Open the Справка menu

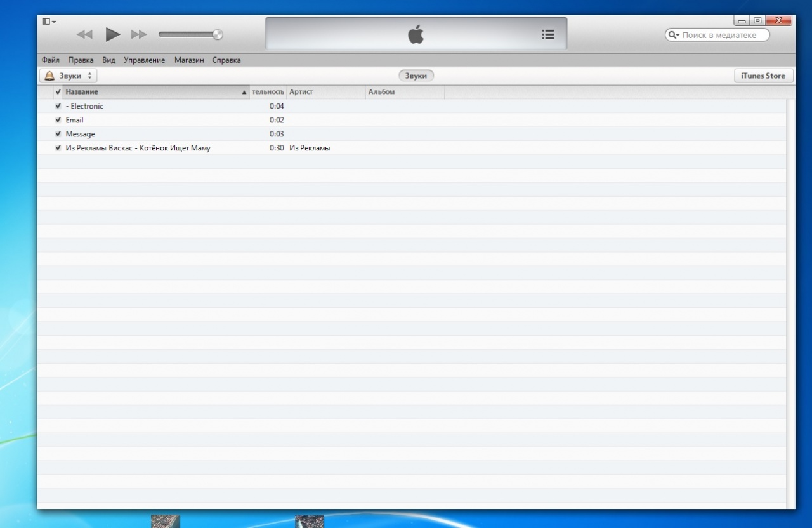pos(226,60)
